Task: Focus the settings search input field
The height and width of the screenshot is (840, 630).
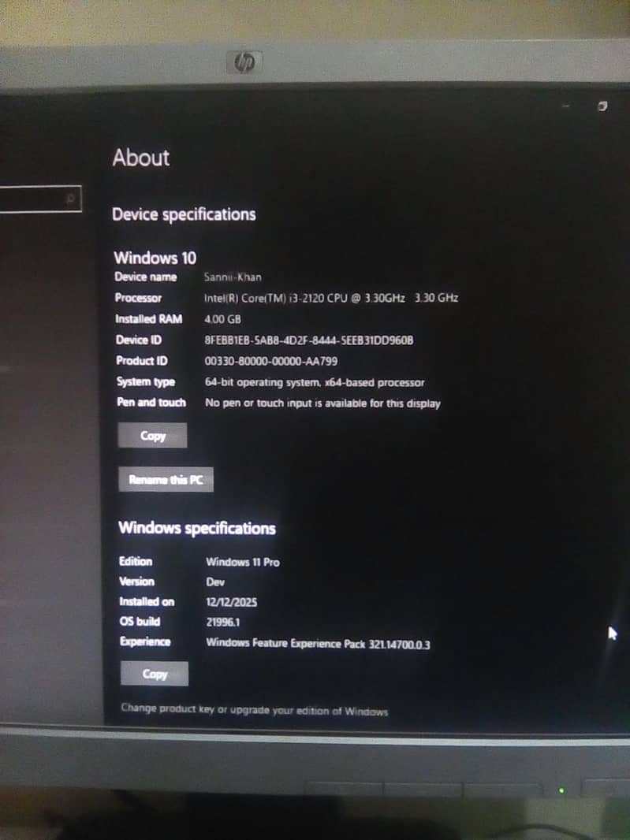Action: [40, 199]
